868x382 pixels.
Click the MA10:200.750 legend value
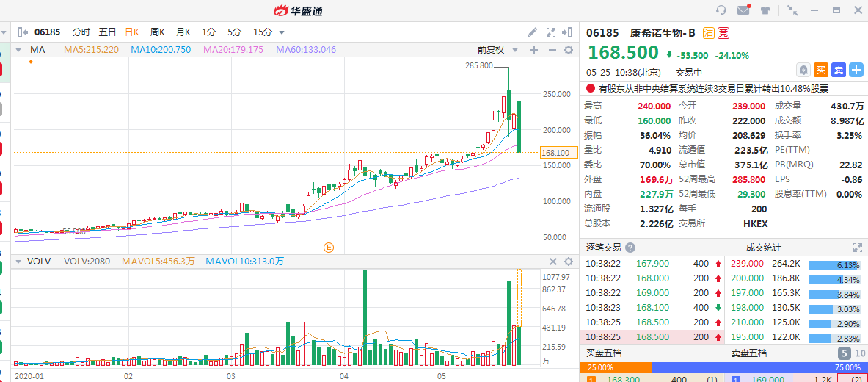click(161, 50)
